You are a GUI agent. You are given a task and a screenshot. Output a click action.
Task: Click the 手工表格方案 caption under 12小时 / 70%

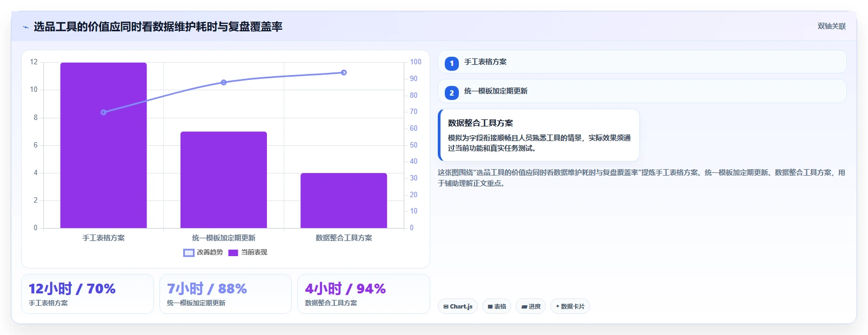pyautogui.click(x=48, y=303)
